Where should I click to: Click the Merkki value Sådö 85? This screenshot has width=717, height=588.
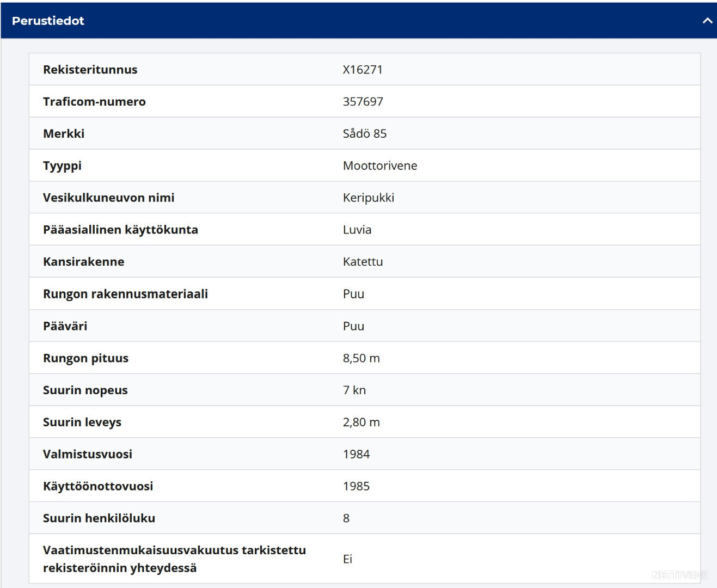point(365,133)
